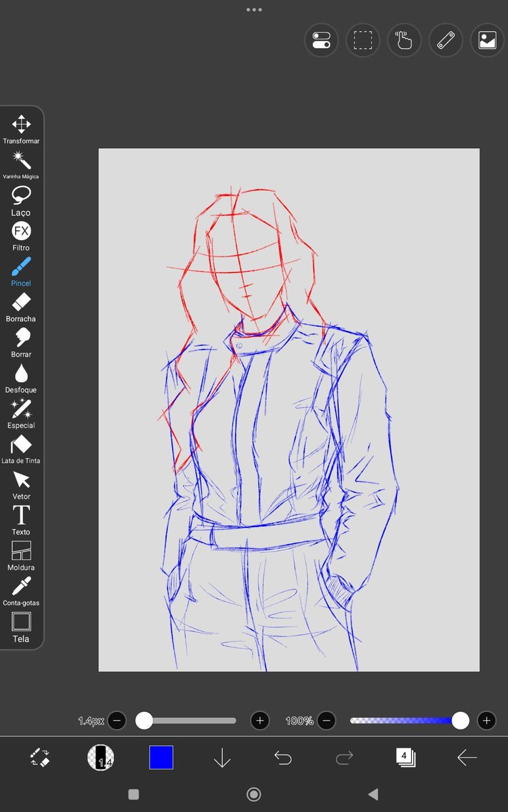The image size is (508, 812).
Task: Select the Texto tool
Action: click(x=21, y=521)
